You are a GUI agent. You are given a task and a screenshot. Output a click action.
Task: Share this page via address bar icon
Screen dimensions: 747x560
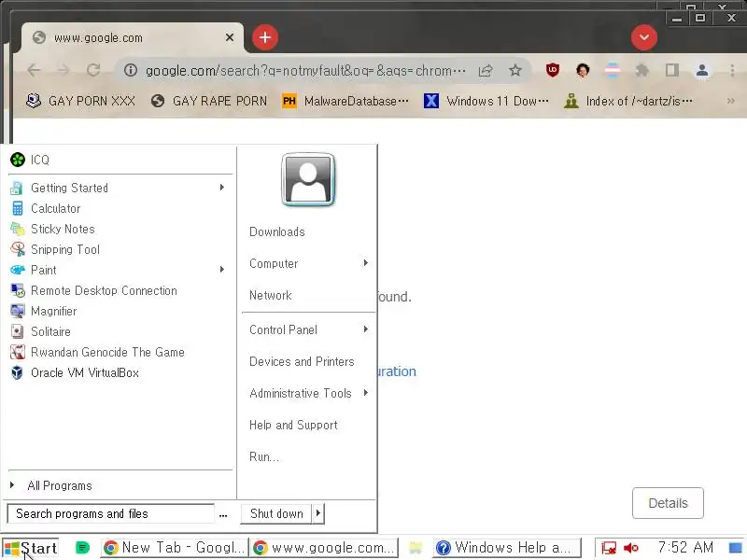[x=486, y=71]
